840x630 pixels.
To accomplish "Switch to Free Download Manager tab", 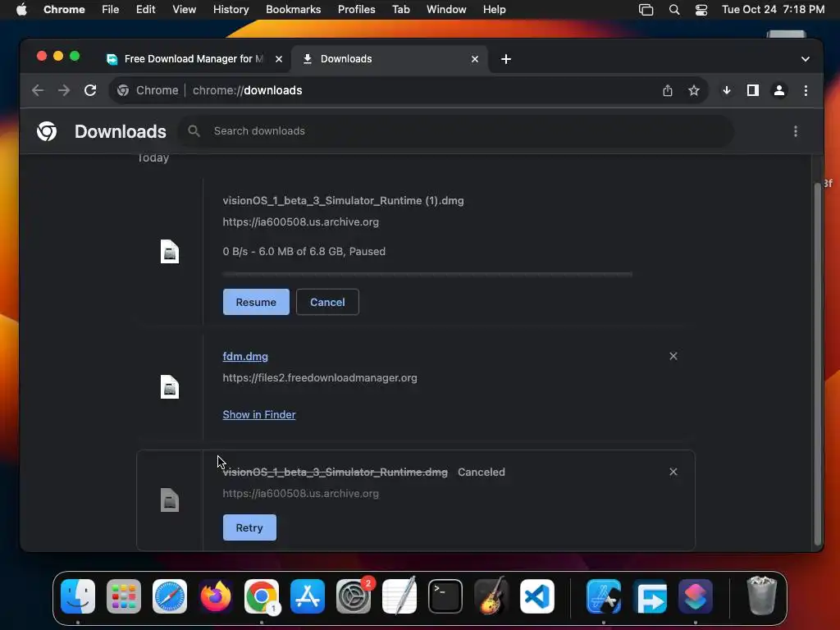I will point(193,59).
